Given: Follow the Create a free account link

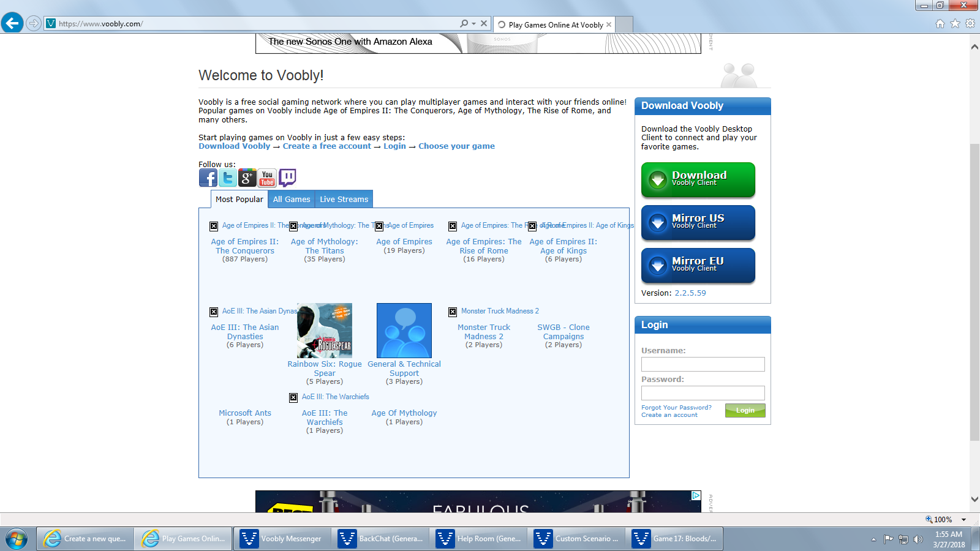Looking at the screenshot, I should 326,146.
